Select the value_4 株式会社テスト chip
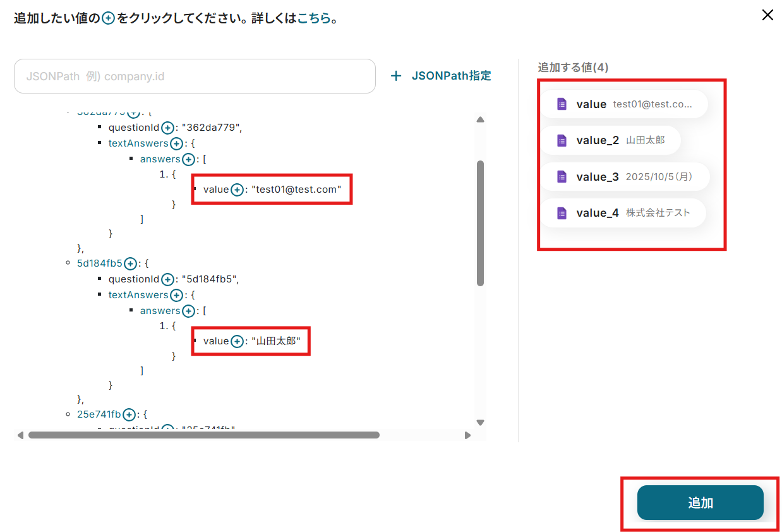The height and width of the screenshot is (532, 782). (623, 213)
